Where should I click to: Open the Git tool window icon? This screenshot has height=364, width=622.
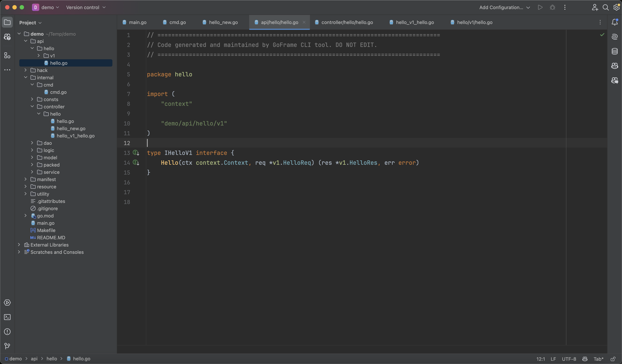7,346
